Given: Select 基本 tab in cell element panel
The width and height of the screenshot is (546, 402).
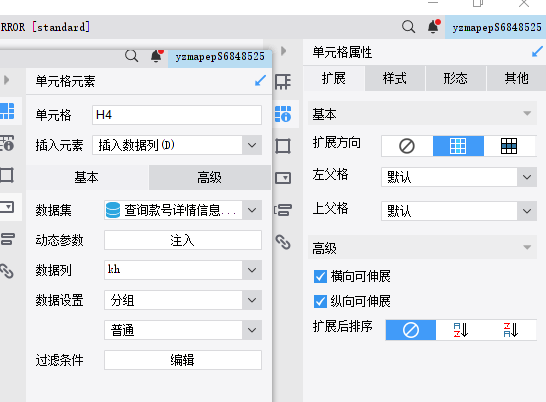Looking at the screenshot, I should 87,177.
